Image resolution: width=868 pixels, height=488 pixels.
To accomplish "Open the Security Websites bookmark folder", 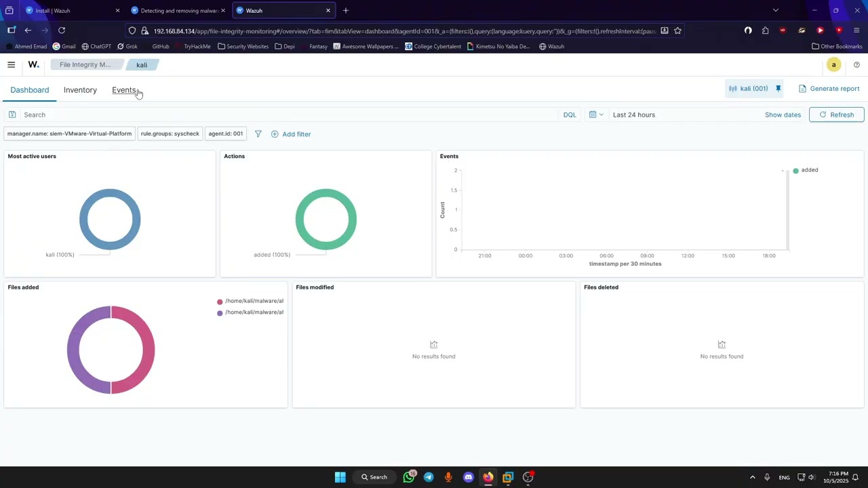I will (x=243, y=47).
